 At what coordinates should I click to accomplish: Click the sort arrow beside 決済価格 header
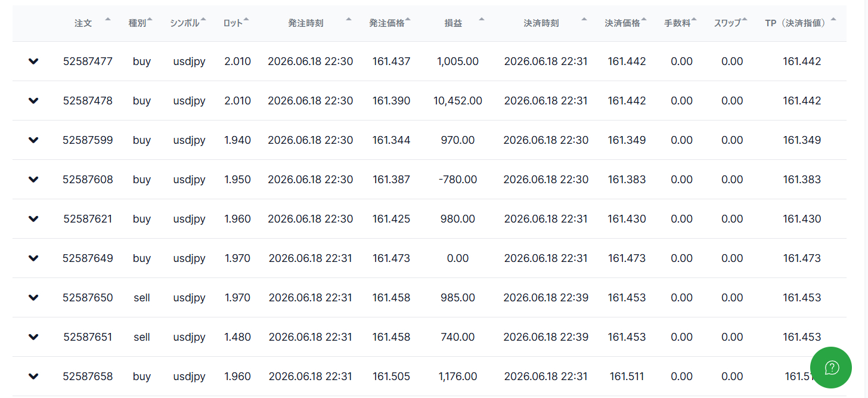click(x=644, y=20)
